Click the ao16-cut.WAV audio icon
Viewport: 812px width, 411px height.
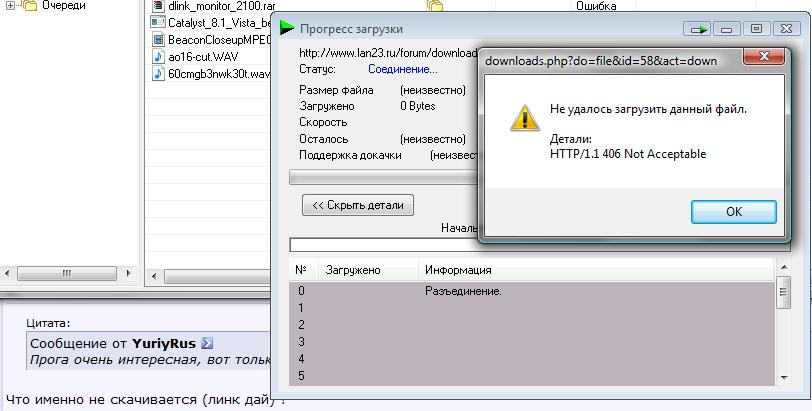pos(158,56)
